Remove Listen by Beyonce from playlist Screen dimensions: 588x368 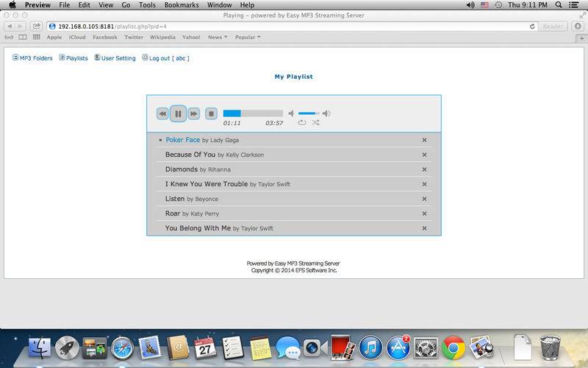tap(424, 199)
